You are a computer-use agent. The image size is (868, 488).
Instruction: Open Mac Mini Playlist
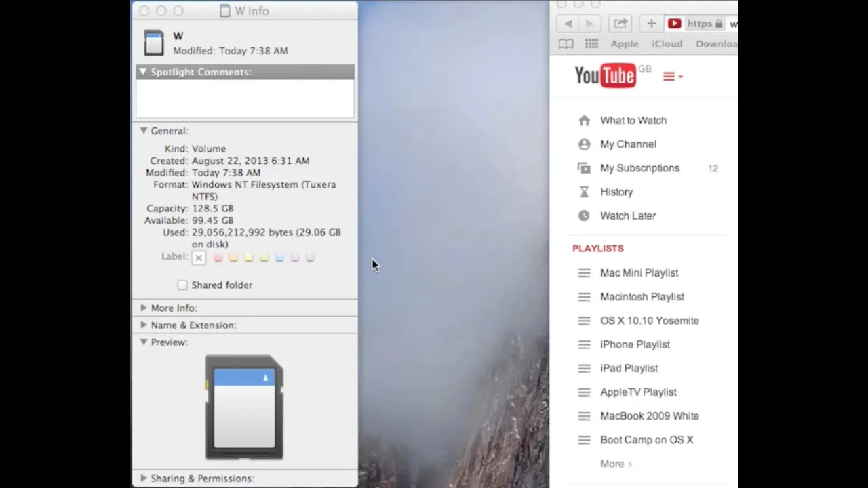[x=639, y=273]
